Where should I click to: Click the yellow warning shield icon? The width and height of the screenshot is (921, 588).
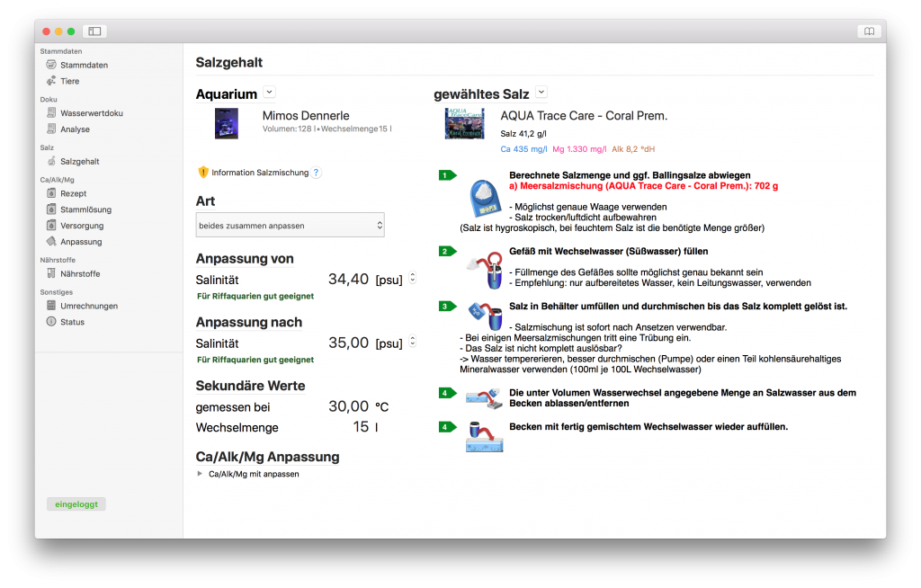(203, 172)
